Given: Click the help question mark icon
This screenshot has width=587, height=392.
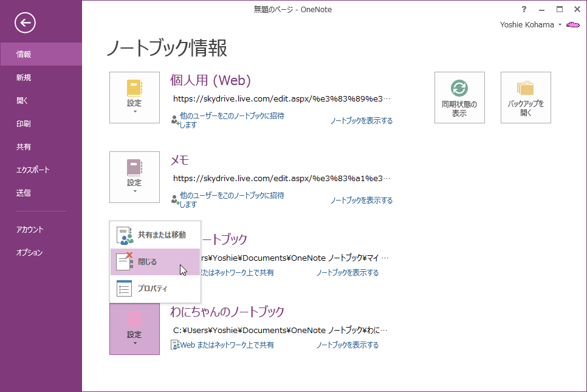Looking at the screenshot, I should pyautogui.click(x=524, y=9).
